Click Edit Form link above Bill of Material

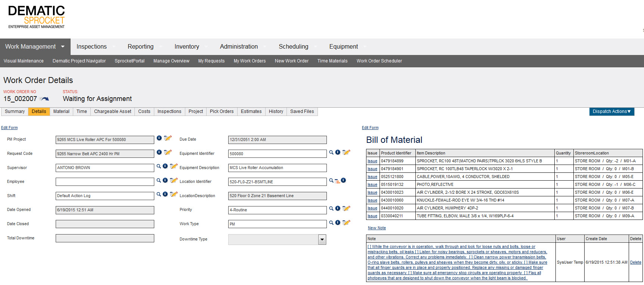[370, 128]
